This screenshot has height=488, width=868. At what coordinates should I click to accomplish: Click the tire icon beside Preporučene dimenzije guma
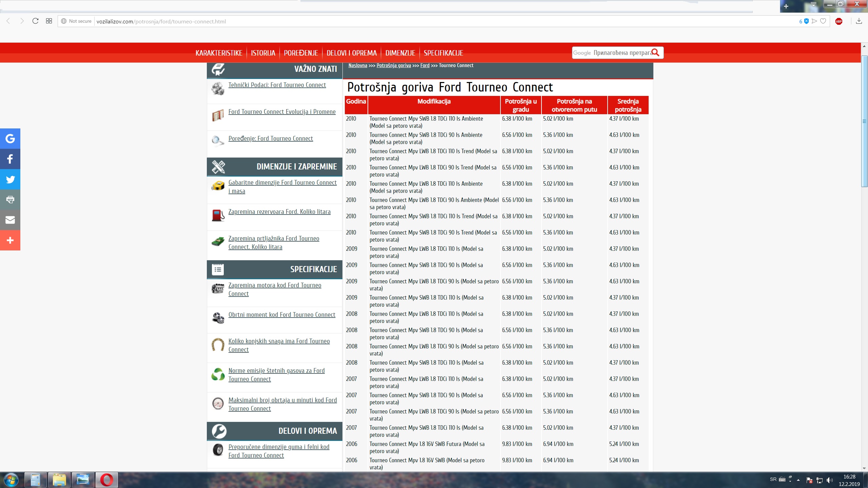(218, 450)
